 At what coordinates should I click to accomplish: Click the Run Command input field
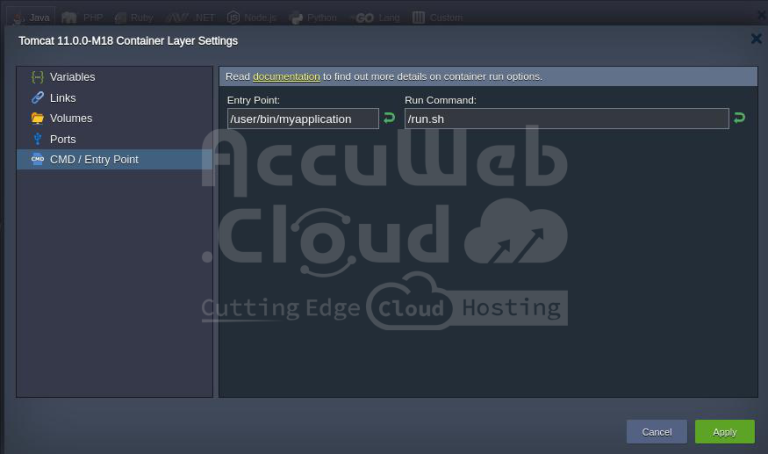(566, 119)
